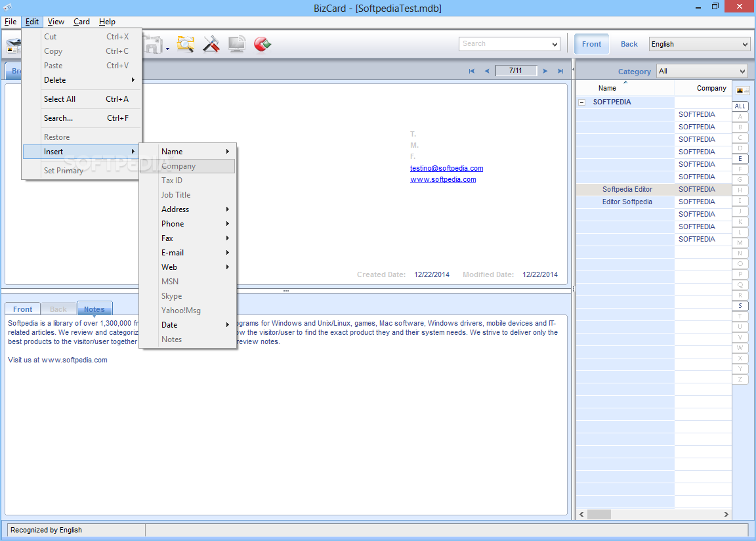This screenshot has height=541, width=756.
Task: Filter contacts by letter Z index tab
Action: point(740,379)
